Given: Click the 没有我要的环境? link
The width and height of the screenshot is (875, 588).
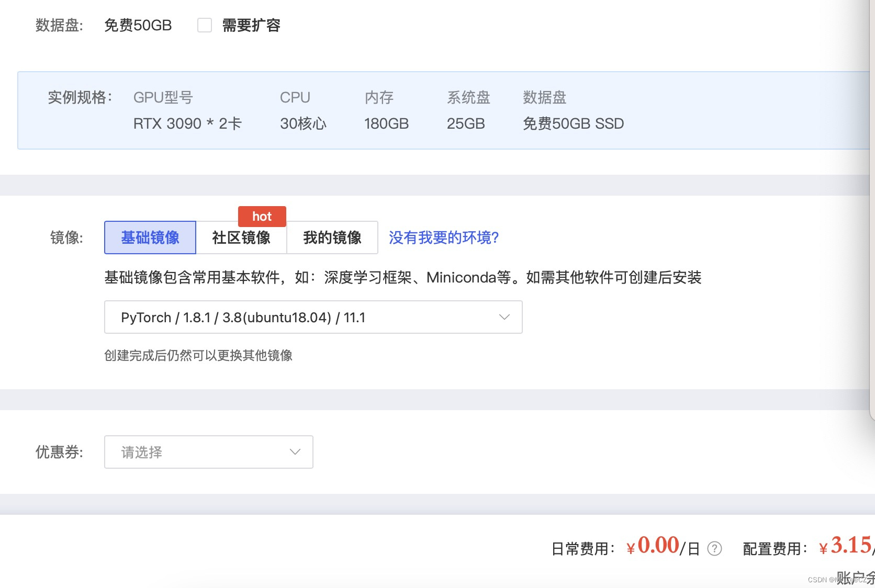Looking at the screenshot, I should tap(444, 238).
